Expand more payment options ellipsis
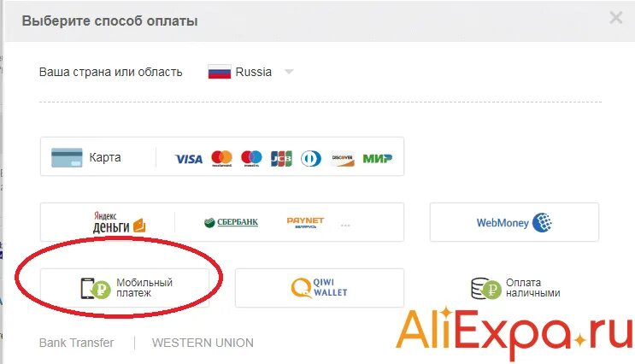Image resolution: width=635 pixels, height=364 pixels. coord(345,226)
